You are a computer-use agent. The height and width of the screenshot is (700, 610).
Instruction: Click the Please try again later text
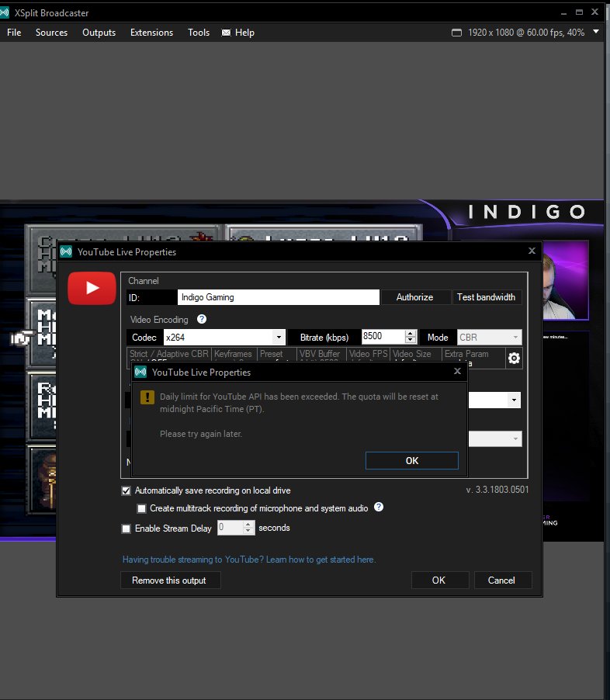(201, 434)
